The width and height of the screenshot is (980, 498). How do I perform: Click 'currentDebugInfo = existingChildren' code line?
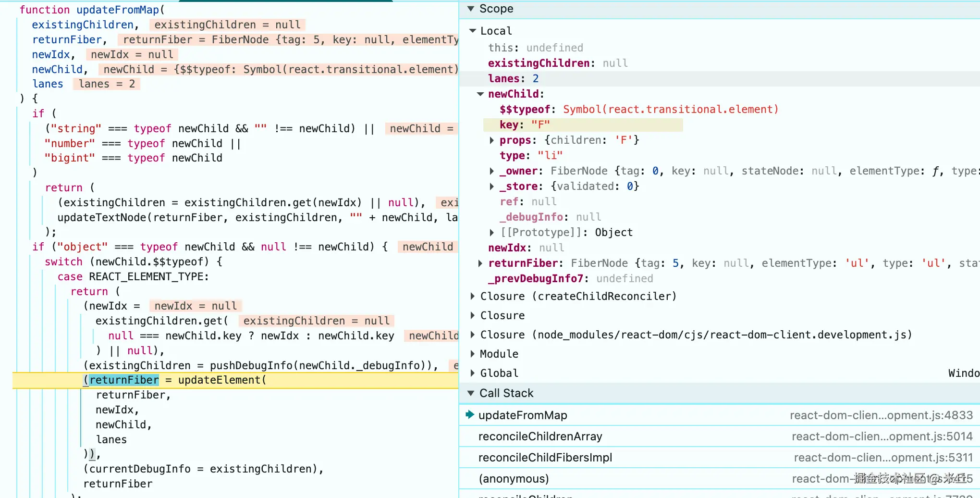(204, 469)
